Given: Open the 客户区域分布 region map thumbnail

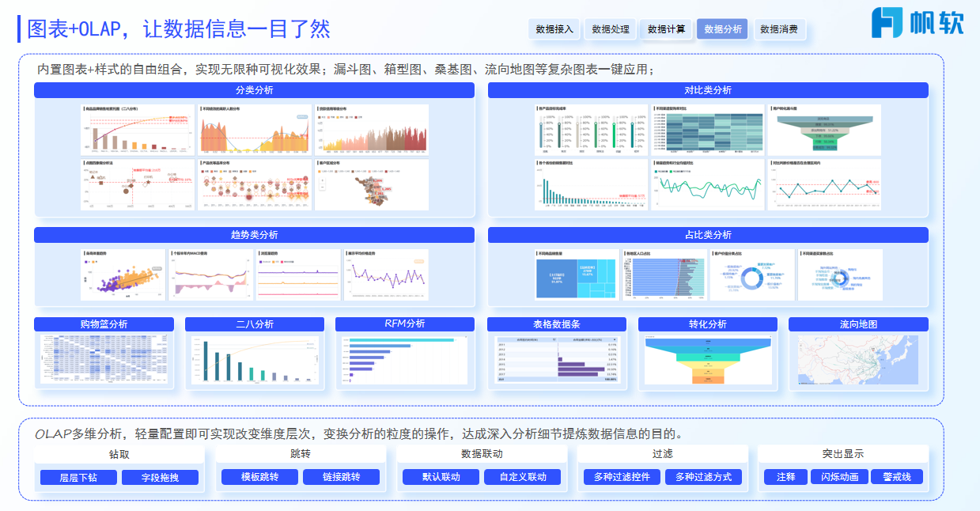Looking at the screenshot, I should coord(371,185).
